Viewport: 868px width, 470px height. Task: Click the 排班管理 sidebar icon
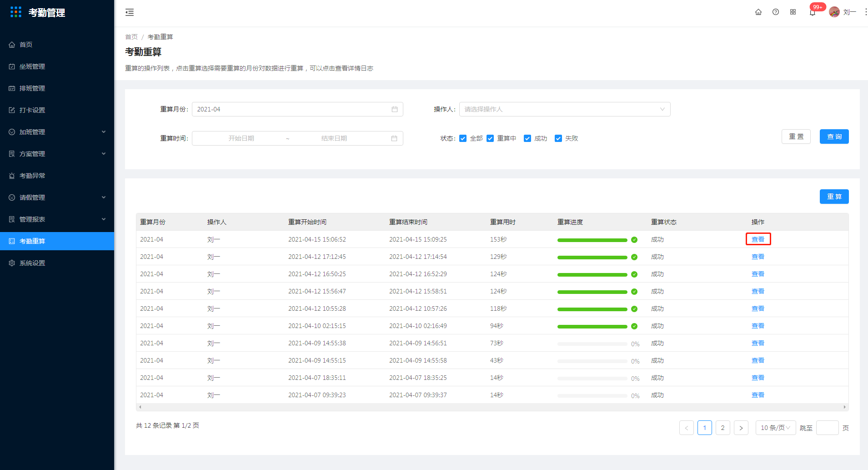pos(12,88)
